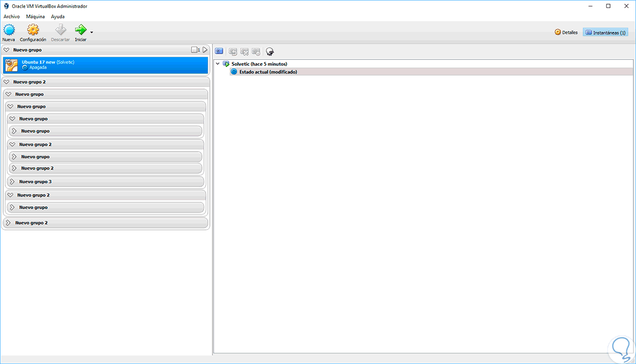Open the dropdown arrow beside Iniciar
The width and height of the screenshot is (636, 364).
(x=92, y=33)
